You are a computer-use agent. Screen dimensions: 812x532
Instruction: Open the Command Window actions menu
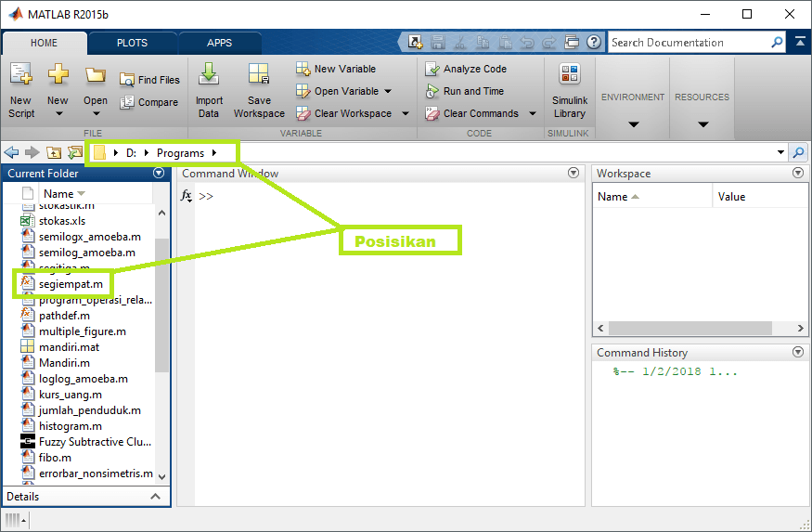tap(574, 173)
